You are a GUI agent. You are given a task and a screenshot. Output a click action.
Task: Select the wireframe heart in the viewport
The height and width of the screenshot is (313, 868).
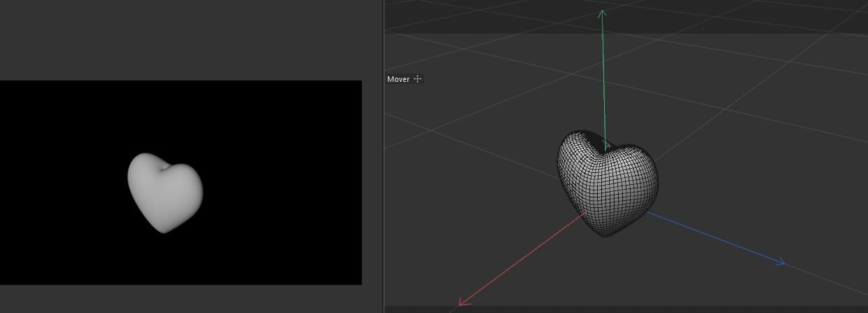coord(608,183)
